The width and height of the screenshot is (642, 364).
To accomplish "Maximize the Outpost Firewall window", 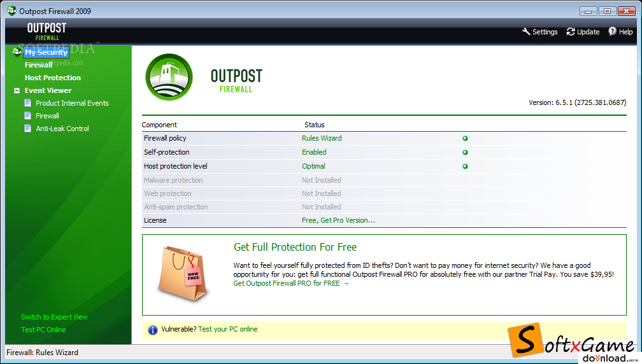I will 607,11.
